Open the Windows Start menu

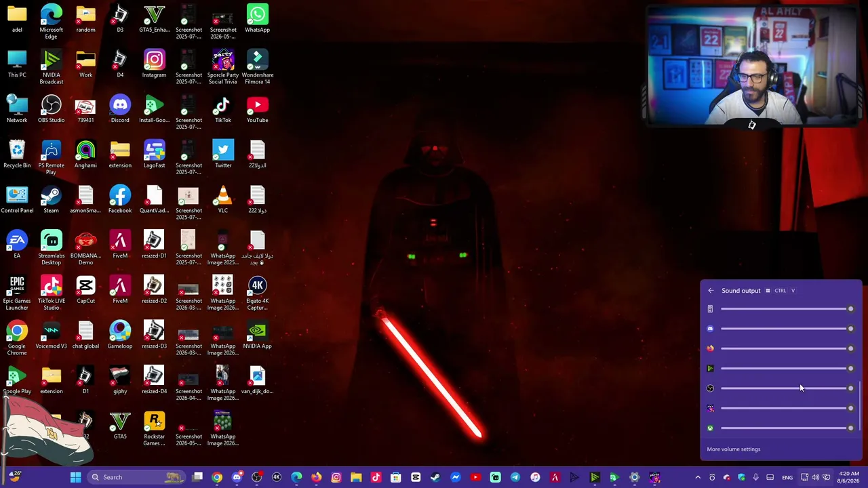pyautogui.click(x=75, y=477)
